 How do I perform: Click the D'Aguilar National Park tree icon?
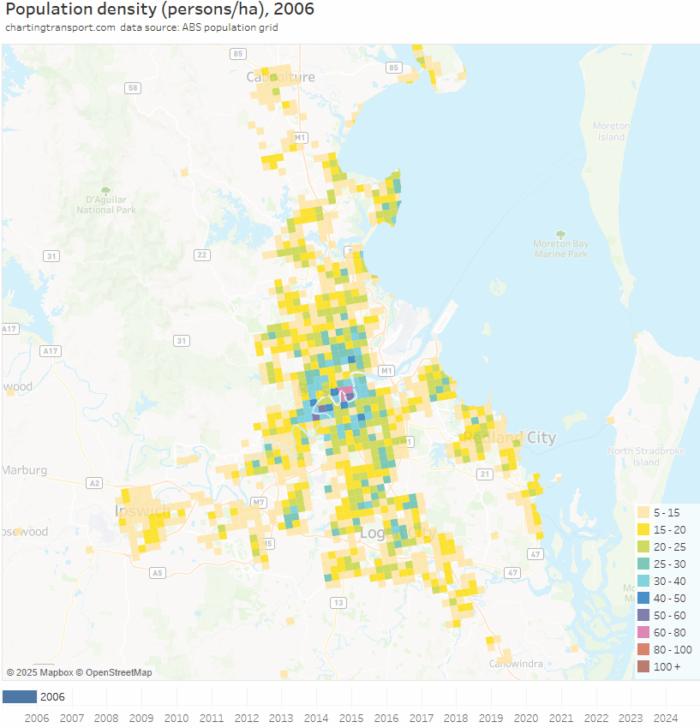tap(105, 190)
